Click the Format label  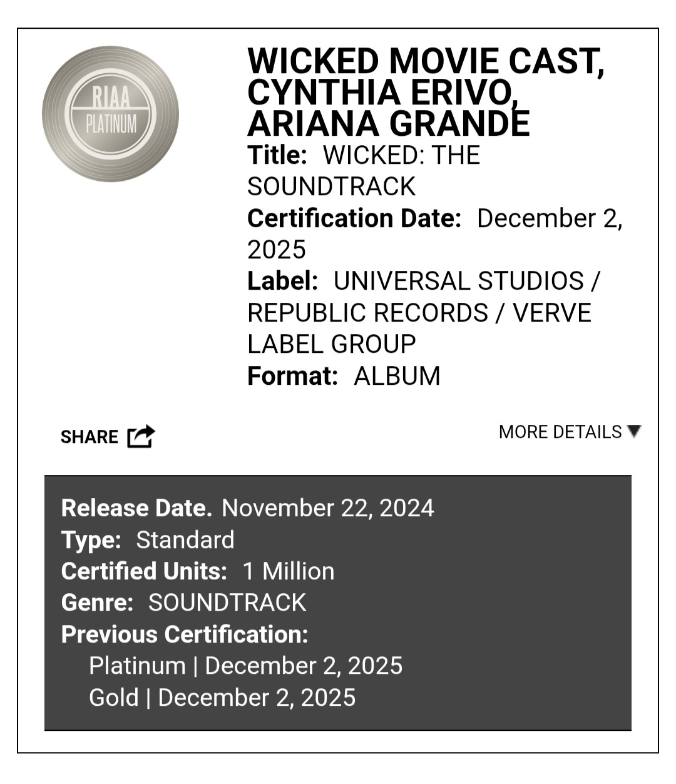tap(292, 376)
